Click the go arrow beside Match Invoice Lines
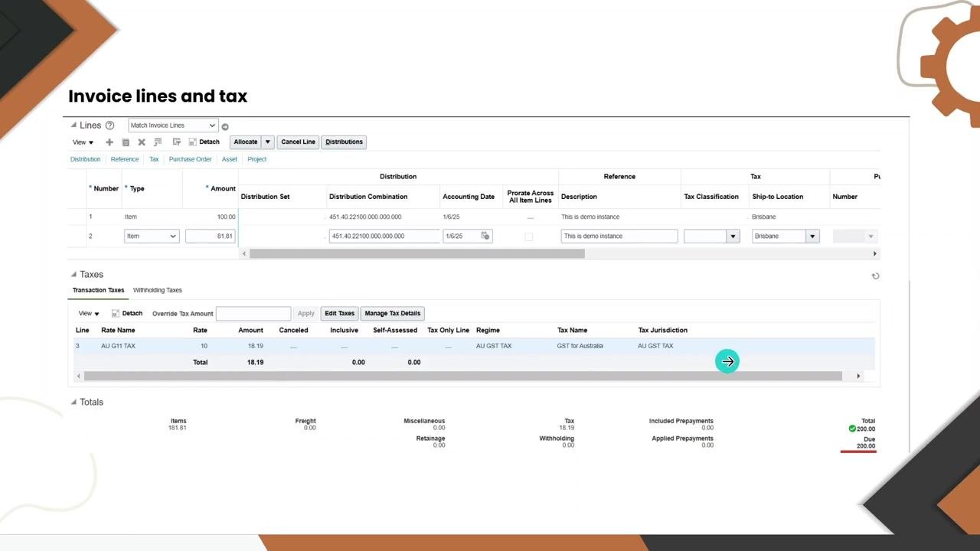This screenshot has width=980, height=551. (x=225, y=126)
